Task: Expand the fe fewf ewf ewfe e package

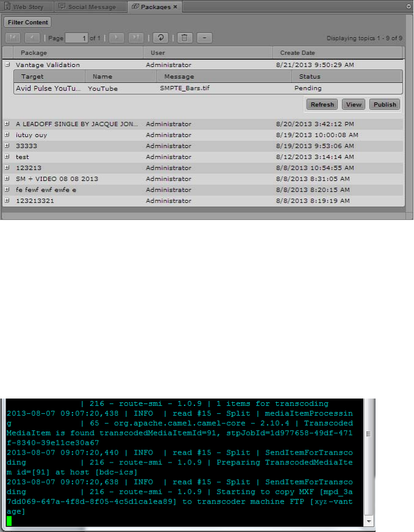Action: coord(7,190)
